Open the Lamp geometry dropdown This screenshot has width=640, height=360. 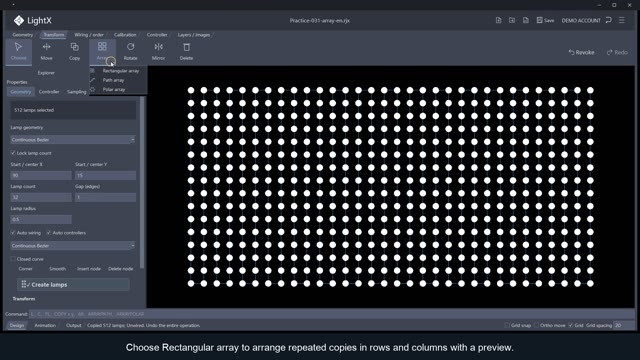click(73, 140)
